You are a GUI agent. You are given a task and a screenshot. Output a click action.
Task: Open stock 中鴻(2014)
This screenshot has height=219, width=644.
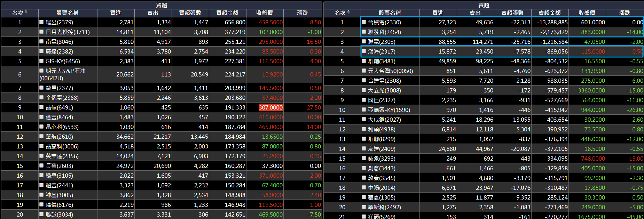point(382,188)
